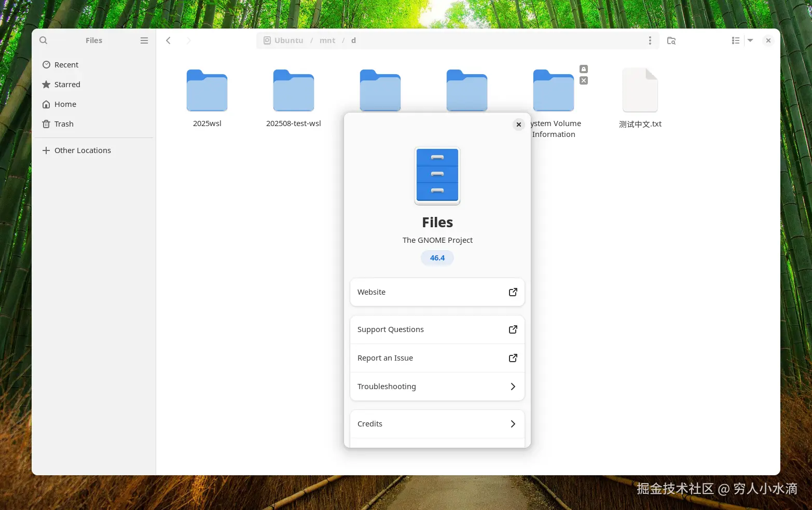Switch to list view icon
This screenshot has width=812, height=510.
[736, 40]
